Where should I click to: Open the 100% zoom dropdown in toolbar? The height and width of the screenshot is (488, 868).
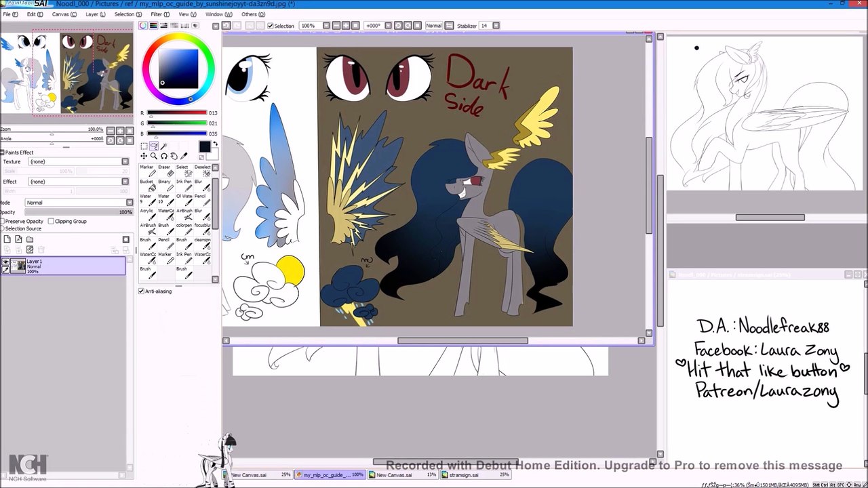tap(326, 26)
